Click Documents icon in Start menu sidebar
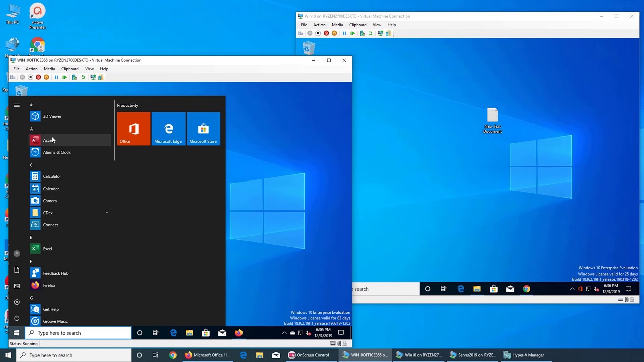644x362 pixels. (17, 270)
